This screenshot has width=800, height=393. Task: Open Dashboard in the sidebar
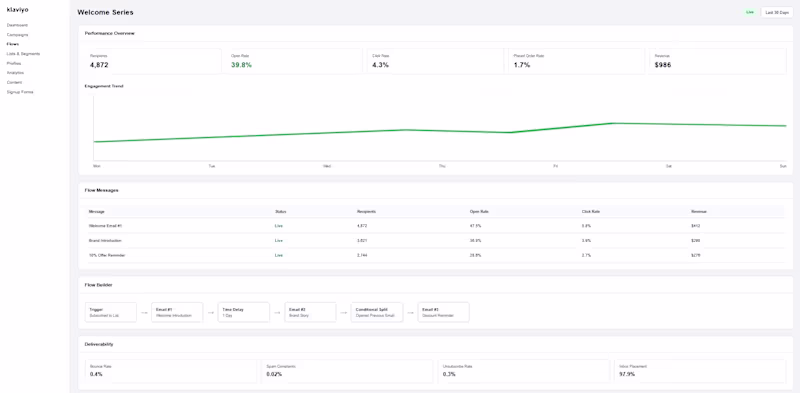(17, 25)
